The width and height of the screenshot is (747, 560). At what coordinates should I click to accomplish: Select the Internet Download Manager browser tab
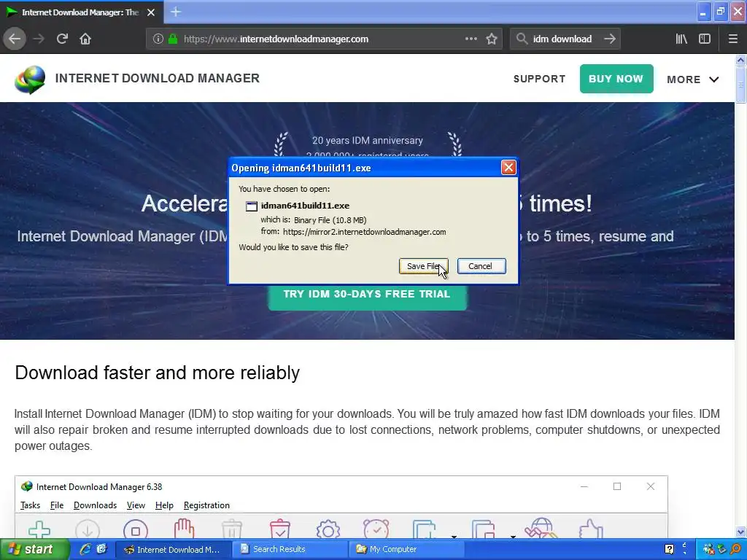tap(81, 12)
